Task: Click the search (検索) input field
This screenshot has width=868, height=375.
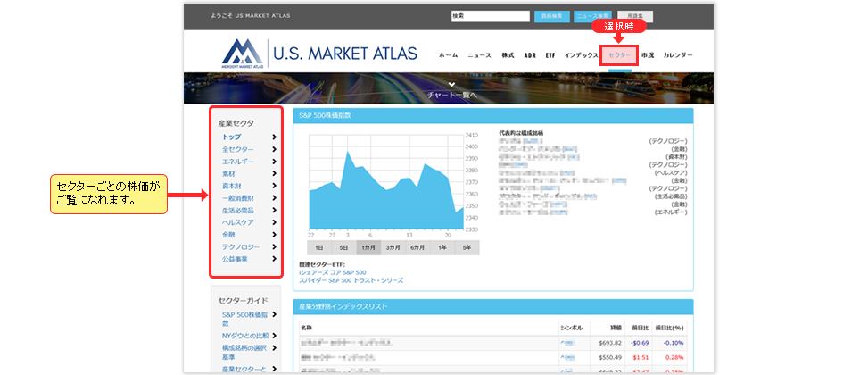Action: click(491, 16)
